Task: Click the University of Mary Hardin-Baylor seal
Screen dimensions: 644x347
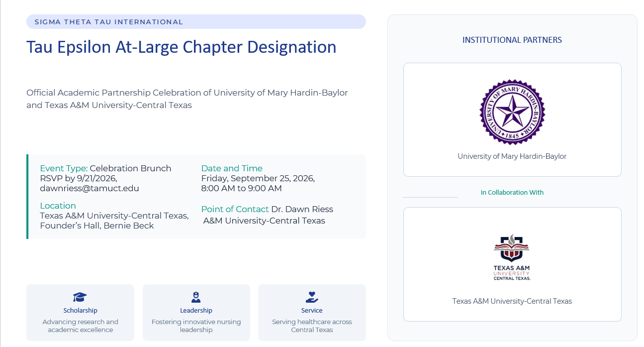Action: (512, 112)
